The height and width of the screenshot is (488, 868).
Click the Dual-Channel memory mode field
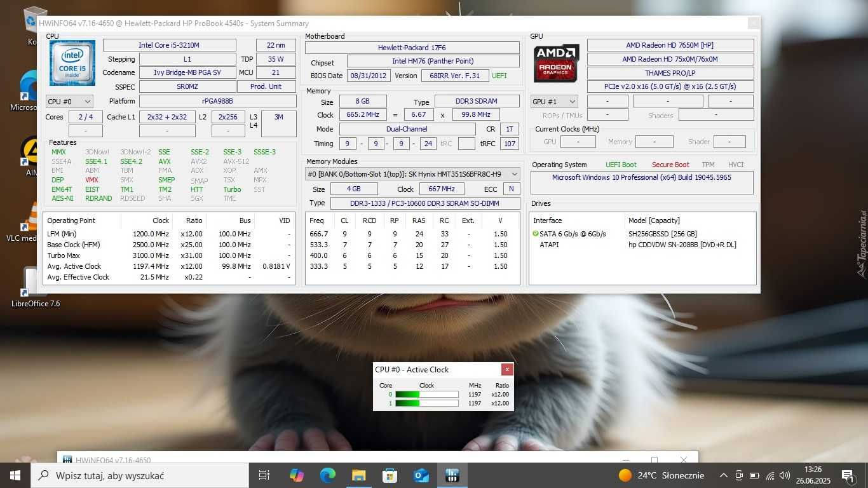click(407, 129)
